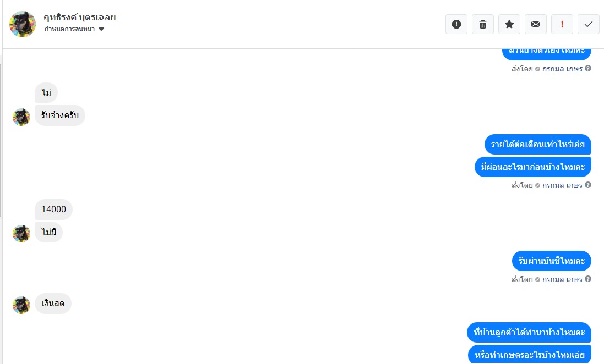604x364 pixels.
Task: Click the conversation scrollbar on left edge
Action: pyautogui.click(x=1, y=140)
